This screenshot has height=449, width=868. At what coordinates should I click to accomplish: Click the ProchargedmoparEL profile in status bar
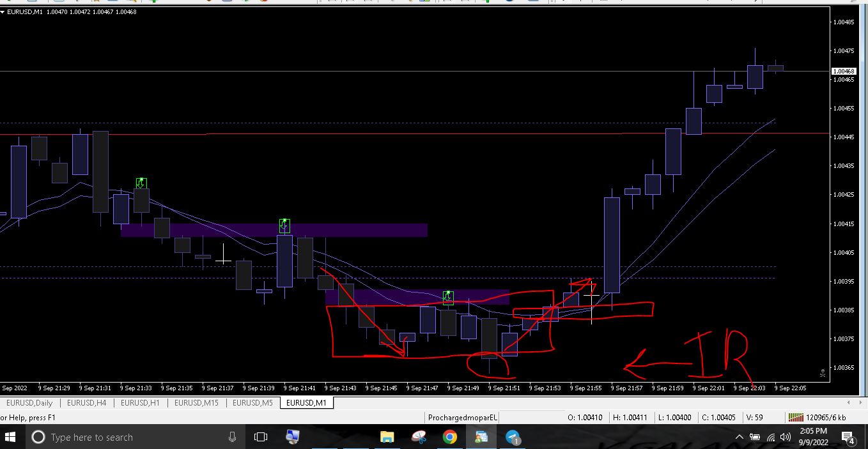click(463, 418)
